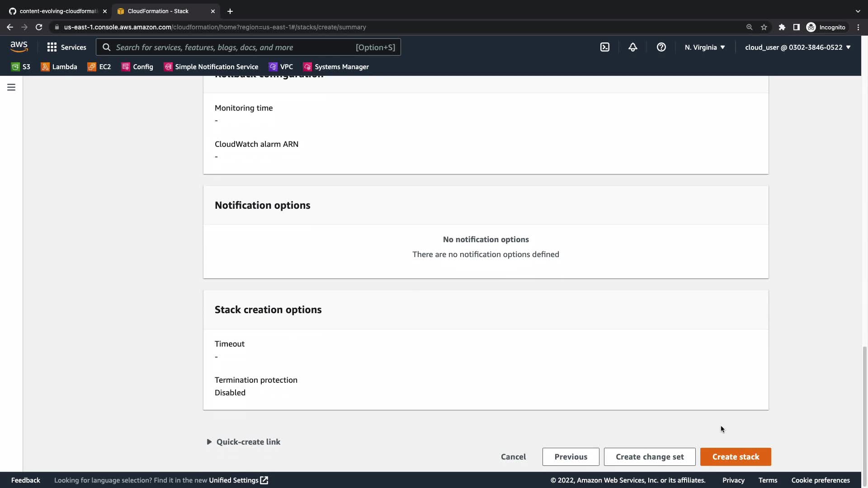Open the notifications bell

(x=632, y=47)
